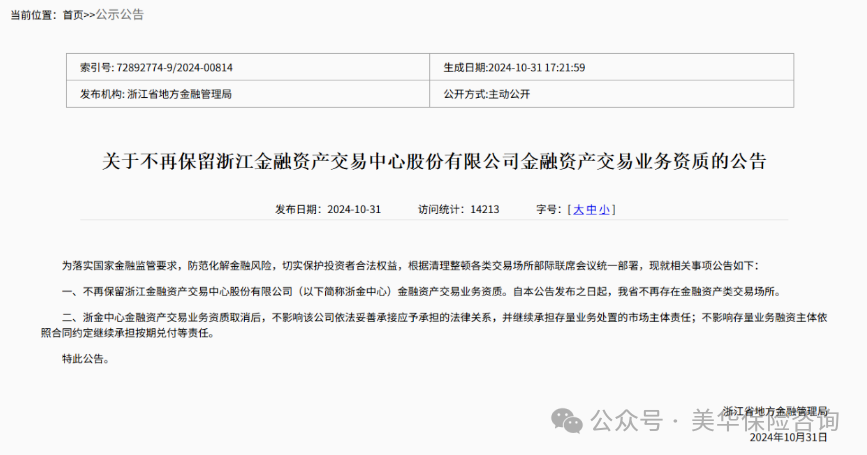Click the 特此公告 closing line

pos(85,358)
